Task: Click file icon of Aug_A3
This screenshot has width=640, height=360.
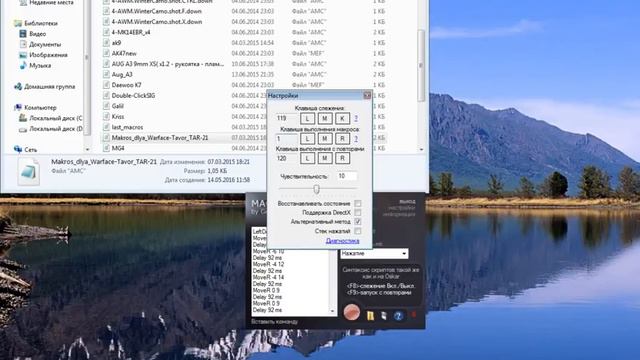Action: (106, 75)
